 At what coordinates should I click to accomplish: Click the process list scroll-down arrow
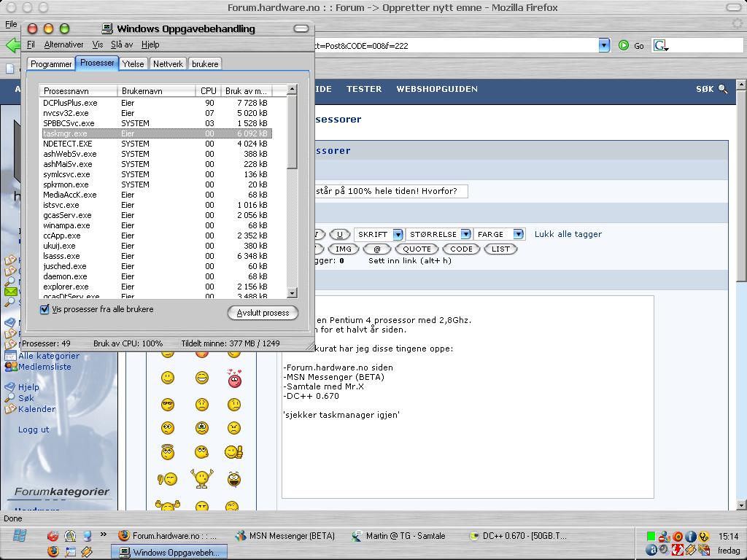292,293
